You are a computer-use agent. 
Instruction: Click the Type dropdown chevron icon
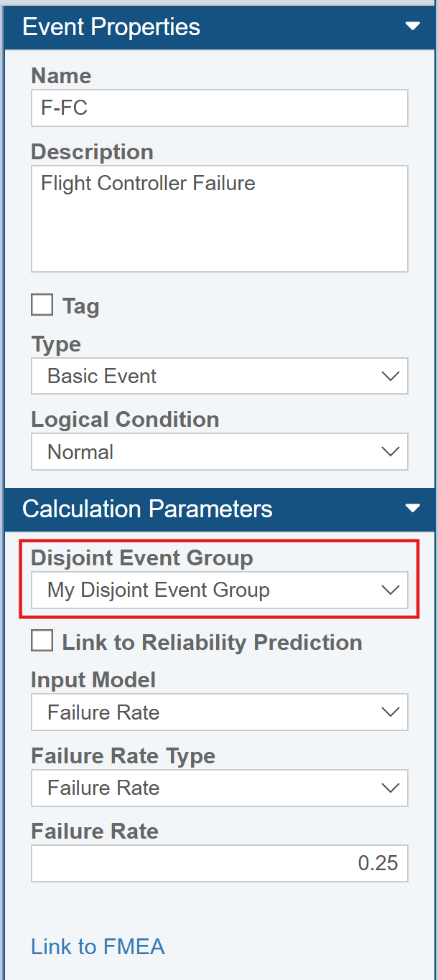[x=390, y=377]
